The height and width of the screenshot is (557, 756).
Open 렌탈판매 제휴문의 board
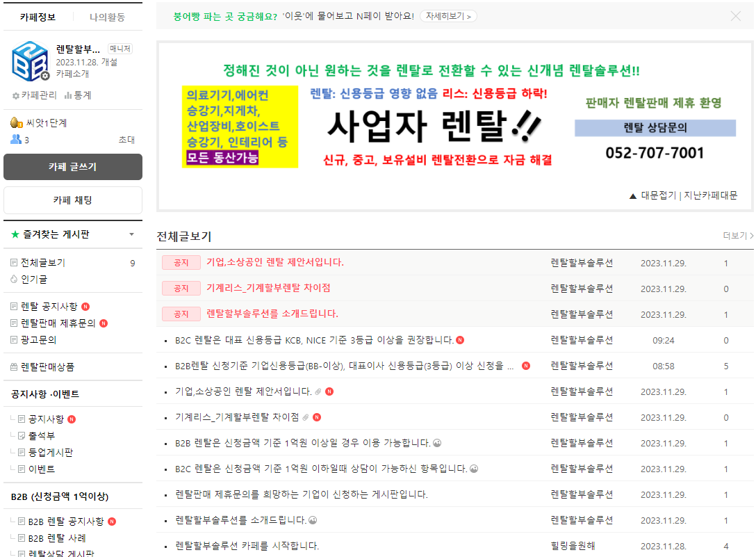[58, 323]
